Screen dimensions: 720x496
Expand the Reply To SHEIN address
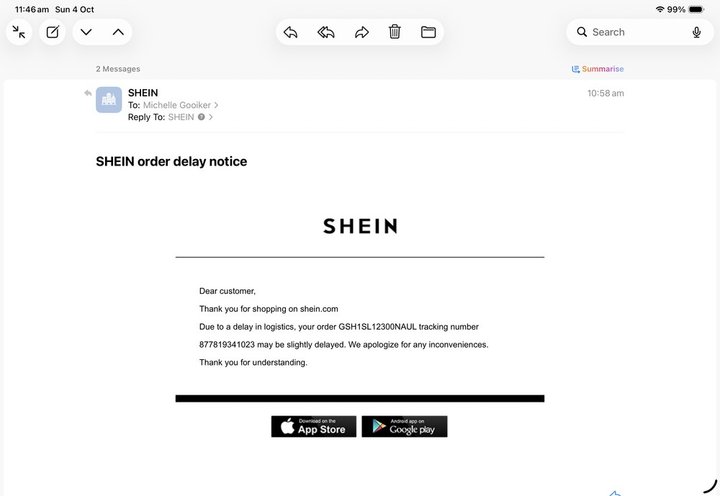(191, 117)
